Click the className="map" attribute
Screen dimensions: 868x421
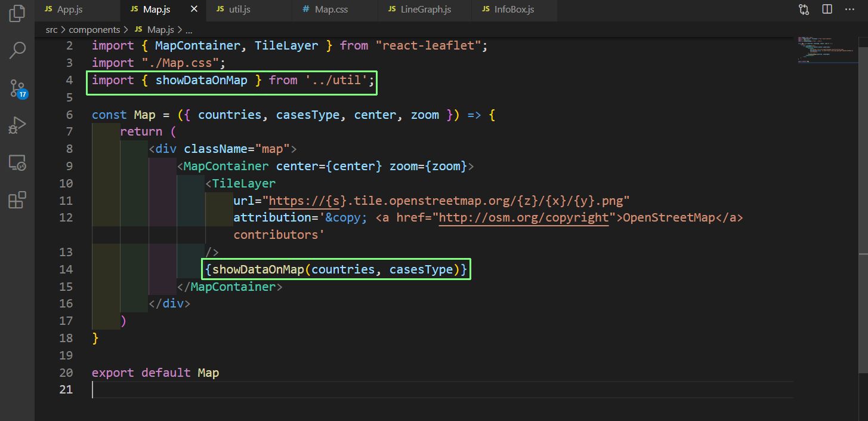click(x=237, y=149)
